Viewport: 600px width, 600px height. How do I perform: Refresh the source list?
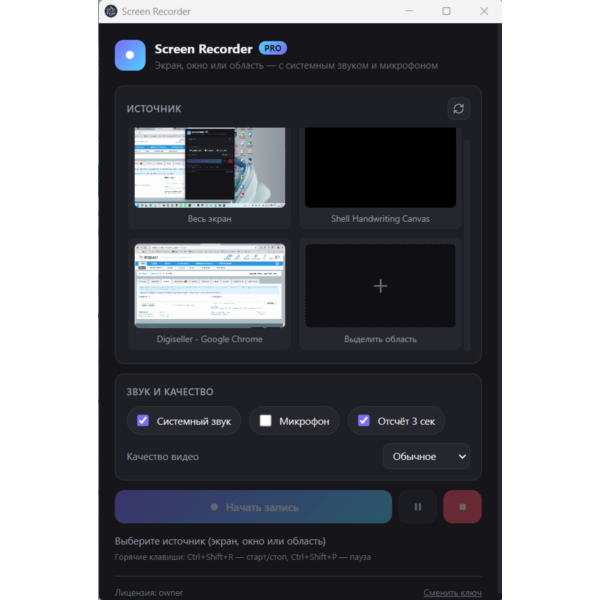pyautogui.click(x=458, y=109)
